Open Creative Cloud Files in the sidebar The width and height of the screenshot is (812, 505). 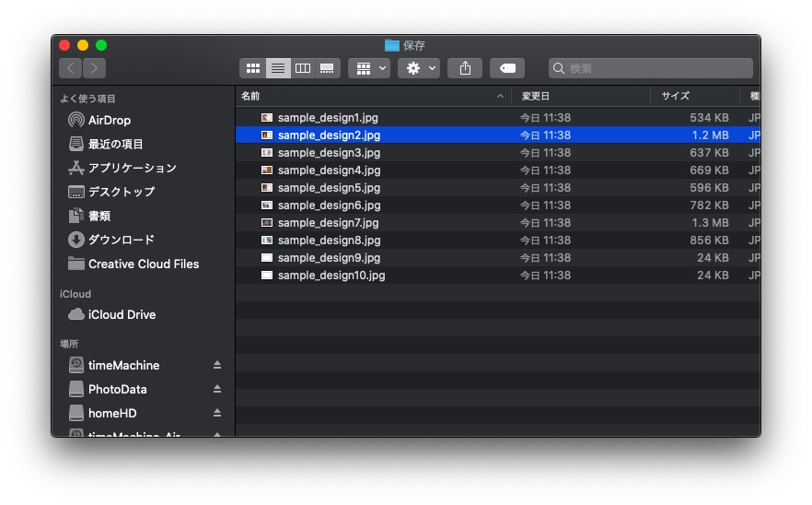(x=144, y=264)
